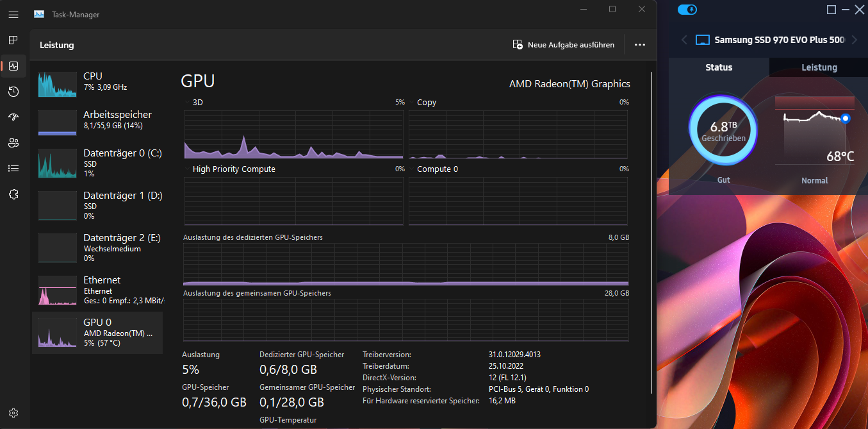The image size is (868, 429).
Task: Click DirectX value 12 (FL 12.1)
Action: coord(507,377)
